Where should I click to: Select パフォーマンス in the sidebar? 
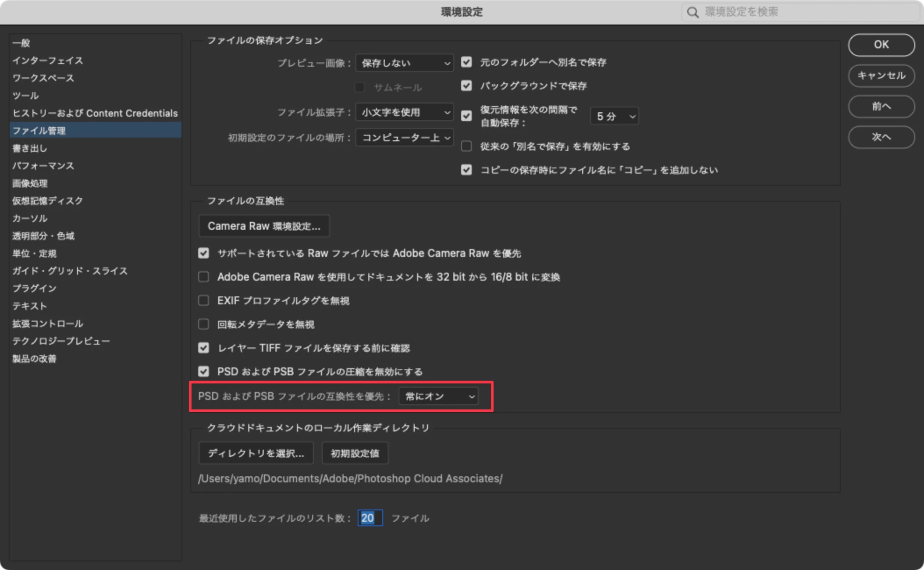click(x=43, y=166)
